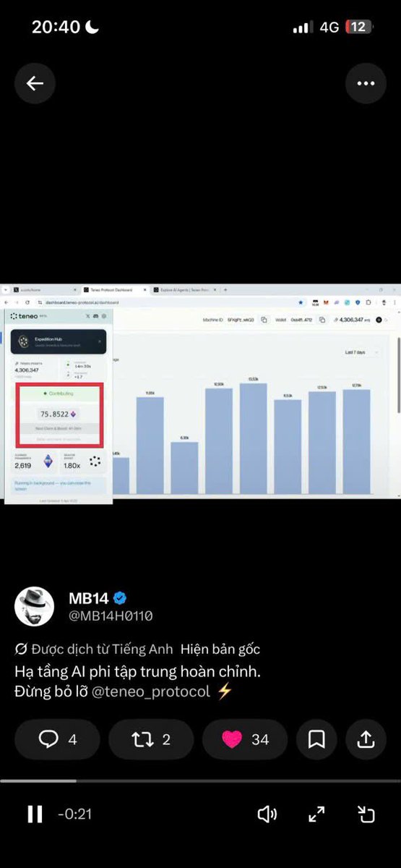Viewport: 401px width, 868px height.
Task: Open the MB14 display name
Action: [x=89, y=598]
